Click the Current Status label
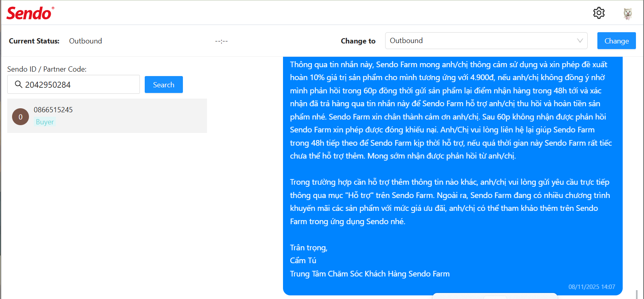The width and height of the screenshot is (644, 299). [x=34, y=41]
